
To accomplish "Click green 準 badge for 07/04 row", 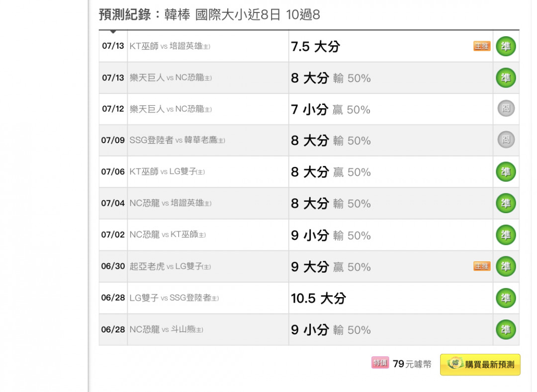I will point(506,203).
